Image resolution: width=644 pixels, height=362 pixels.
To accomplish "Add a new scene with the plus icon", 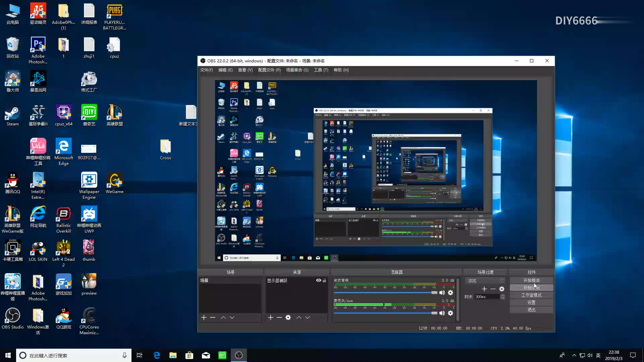I will (204, 317).
